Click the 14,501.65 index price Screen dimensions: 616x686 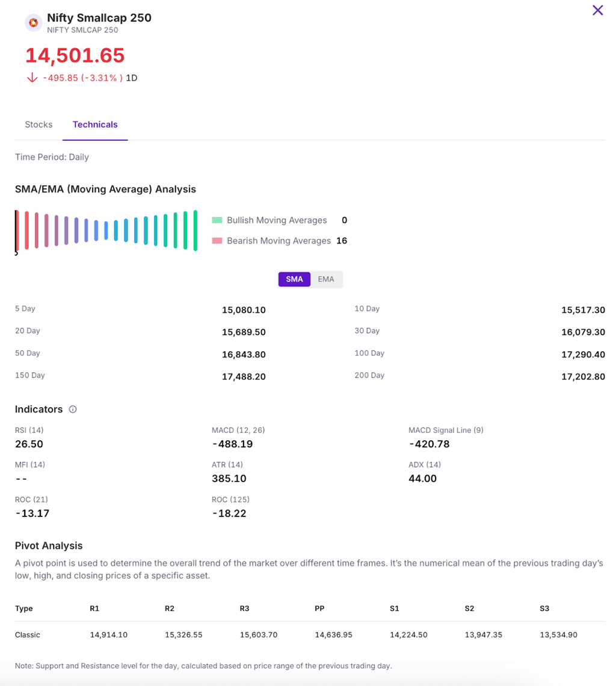75,55
